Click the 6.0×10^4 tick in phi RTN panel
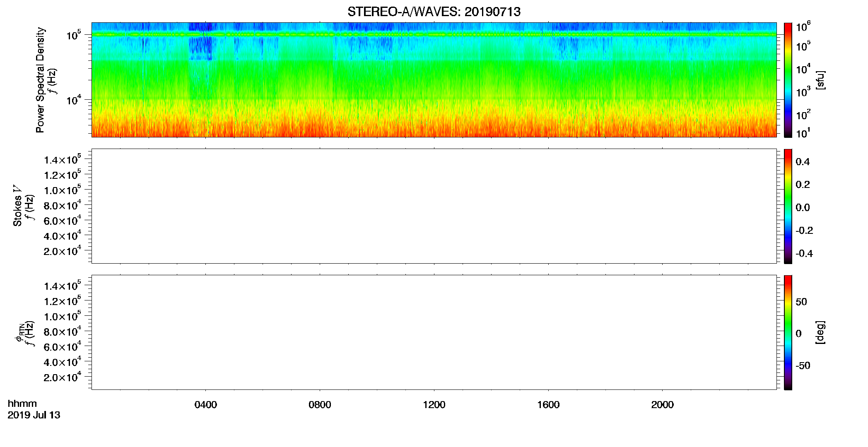This screenshot has width=868, height=447. pos(63,346)
